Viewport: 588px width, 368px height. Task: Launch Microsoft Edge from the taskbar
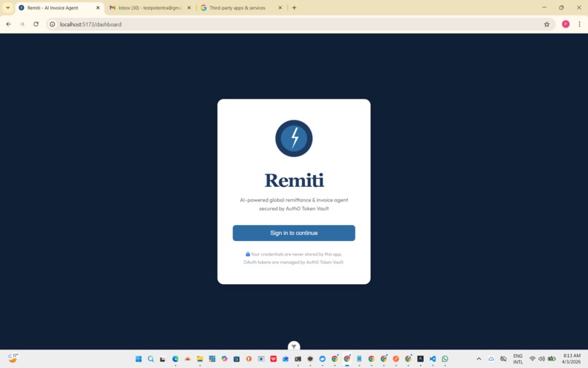pyautogui.click(x=175, y=359)
